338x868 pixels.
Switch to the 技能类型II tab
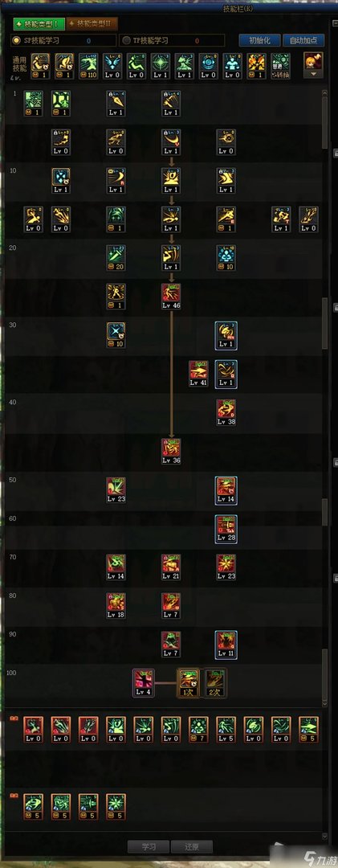click(92, 24)
